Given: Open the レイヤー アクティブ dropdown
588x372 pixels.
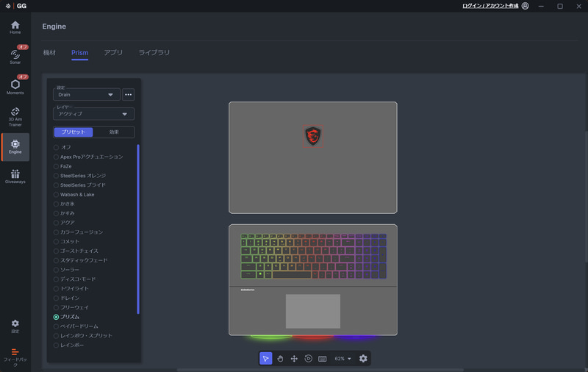Looking at the screenshot, I should [x=94, y=114].
